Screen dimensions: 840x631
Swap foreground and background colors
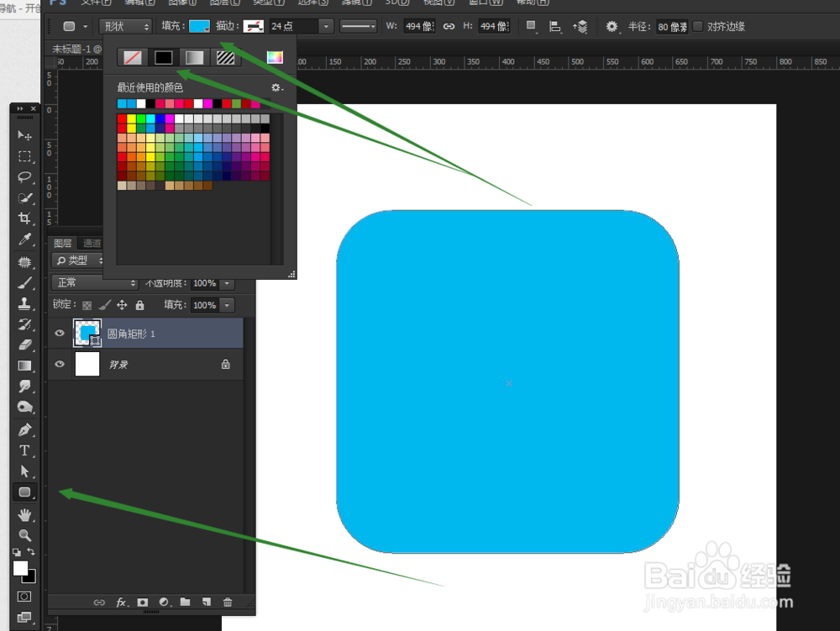[31, 552]
